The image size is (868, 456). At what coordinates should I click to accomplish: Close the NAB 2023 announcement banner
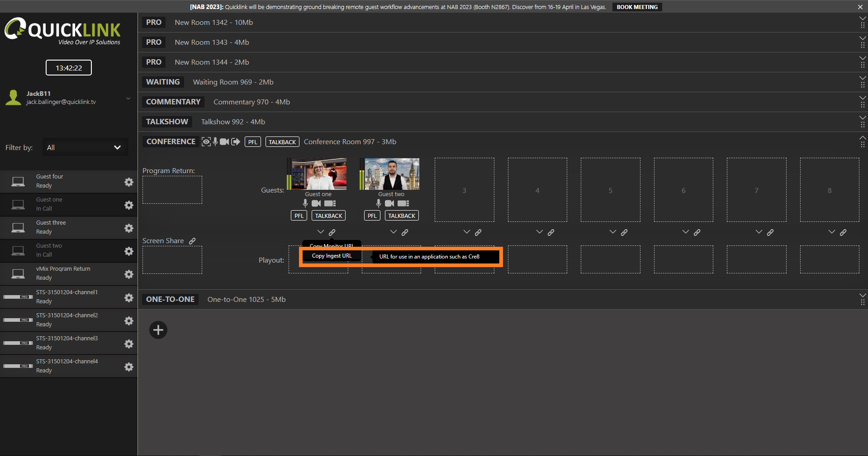(x=860, y=7)
